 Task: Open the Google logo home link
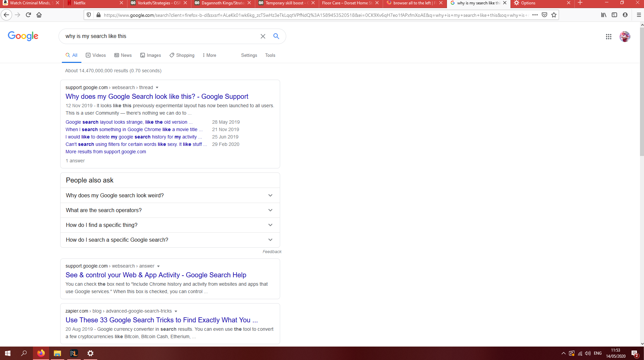point(23,36)
